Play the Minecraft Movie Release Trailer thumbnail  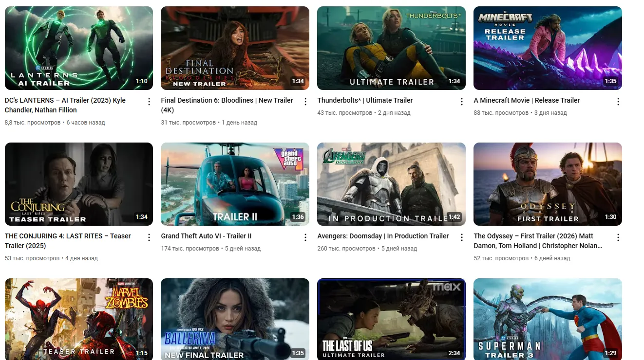548,48
